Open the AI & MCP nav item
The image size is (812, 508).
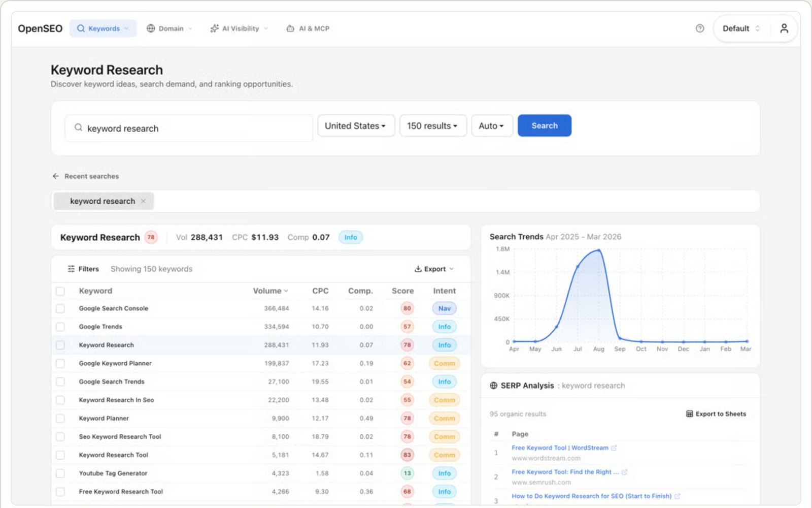click(308, 28)
